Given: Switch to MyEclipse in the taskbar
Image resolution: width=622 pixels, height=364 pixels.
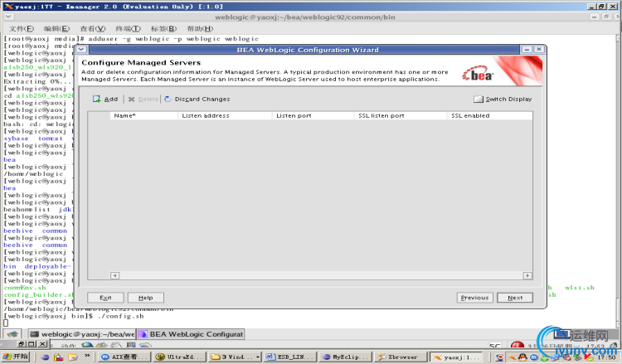Looking at the screenshot, I should pos(345,357).
